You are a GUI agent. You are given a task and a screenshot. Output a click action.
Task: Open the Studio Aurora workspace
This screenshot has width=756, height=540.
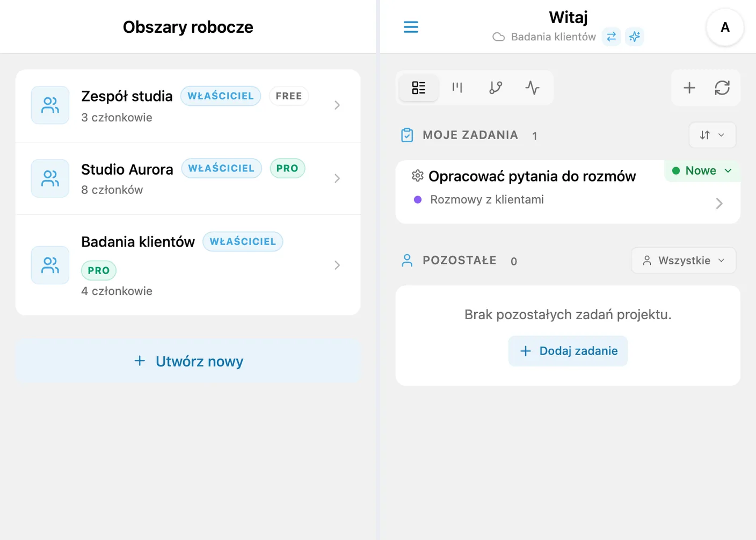188,178
